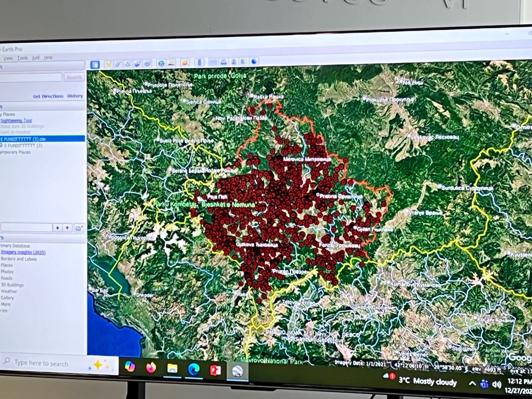Toggle the sidebar panel button
The width and height of the screenshot is (532, 399).
coord(95,64)
